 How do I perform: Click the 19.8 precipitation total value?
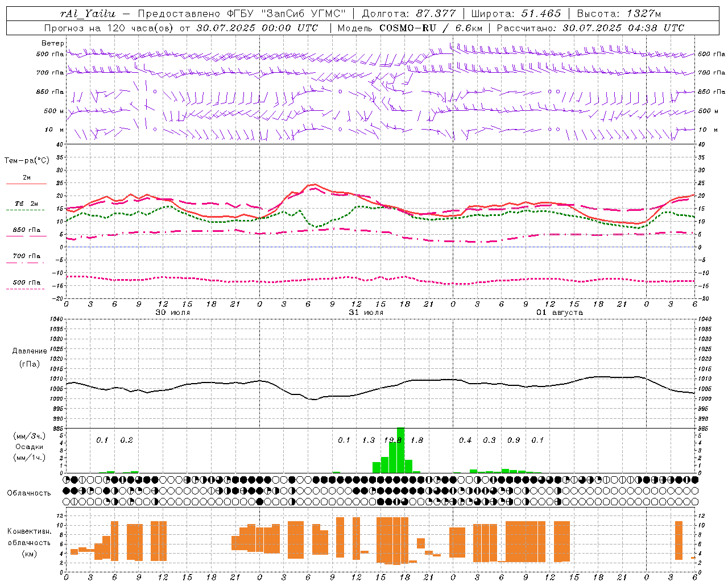click(x=393, y=440)
